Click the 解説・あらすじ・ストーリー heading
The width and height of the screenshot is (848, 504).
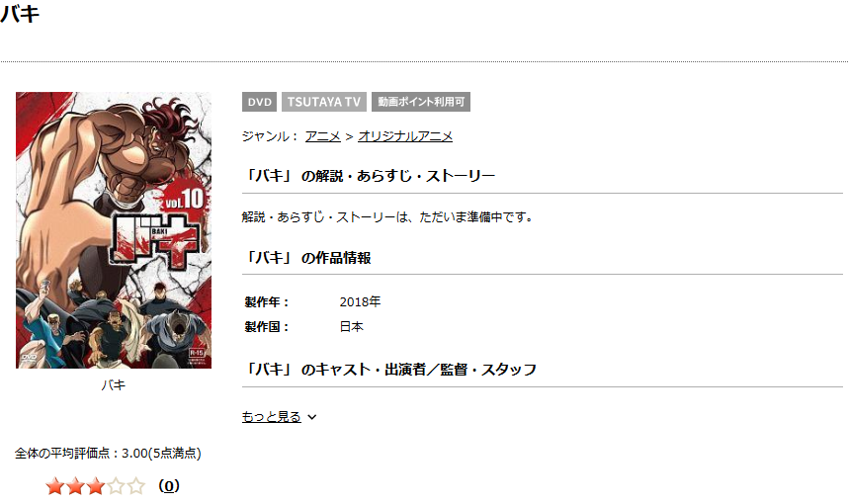point(369,176)
